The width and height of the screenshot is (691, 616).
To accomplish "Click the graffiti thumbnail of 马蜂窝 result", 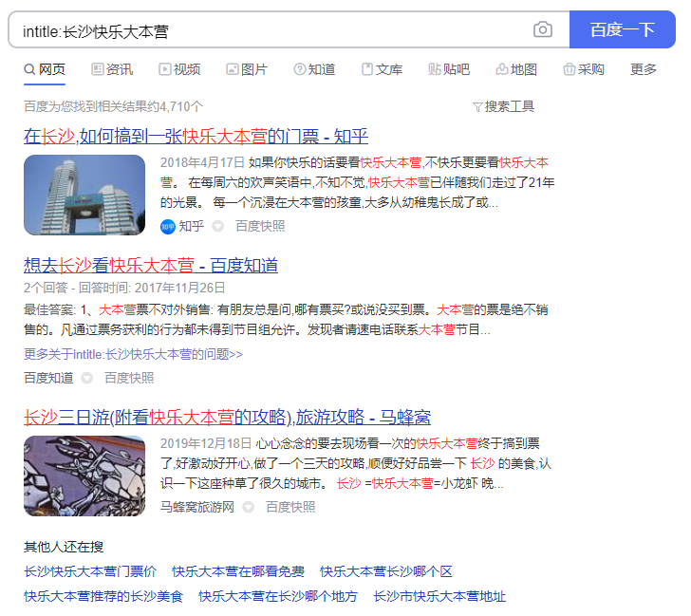I will (x=84, y=476).
